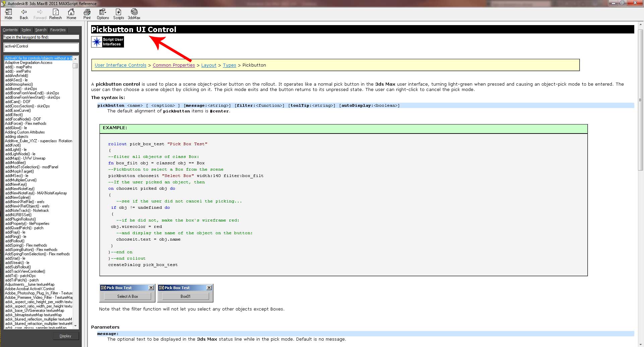The height and width of the screenshot is (347, 644).
Task: Click index list scroll-up arrow
Action: pos(75,58)
